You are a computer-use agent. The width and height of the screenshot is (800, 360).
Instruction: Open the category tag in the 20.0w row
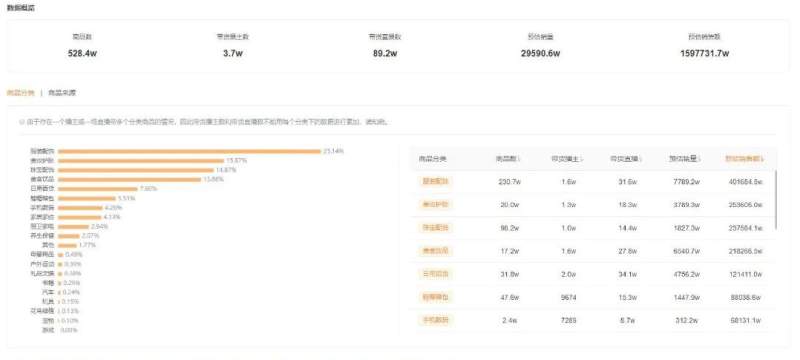pos(435,204)
